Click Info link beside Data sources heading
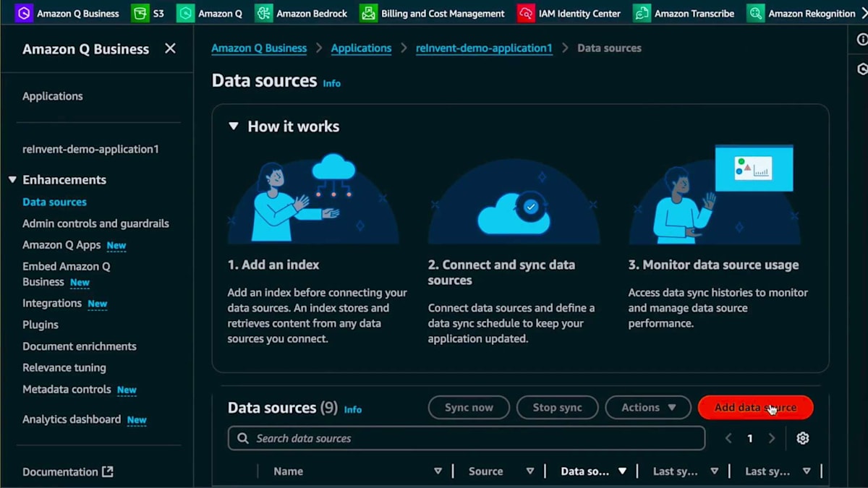Viewport: 868px width, 488px height. point(331,83)
